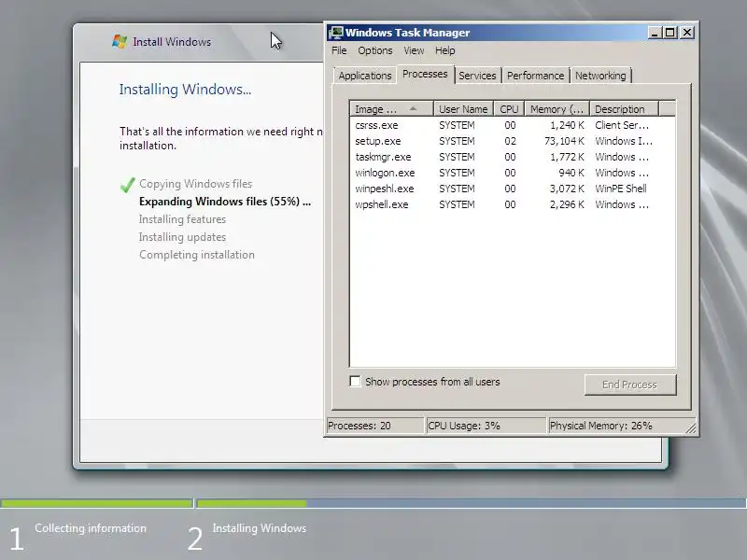Open the Options menu

click(x=375, y=50)
